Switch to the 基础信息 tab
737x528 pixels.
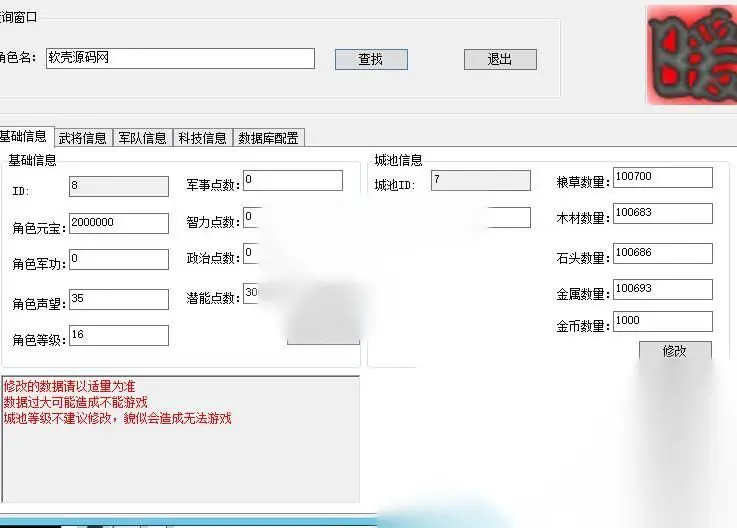(24, 137)
